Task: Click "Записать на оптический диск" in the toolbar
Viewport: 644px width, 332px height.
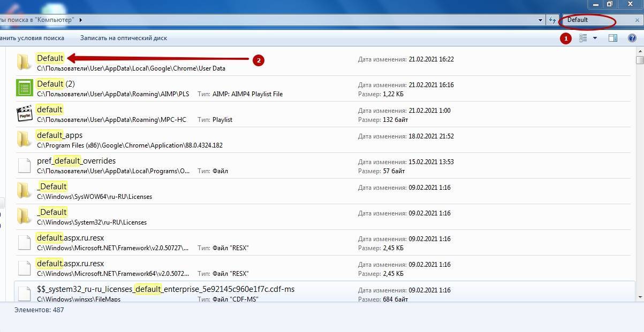Action: coord(123,38)
